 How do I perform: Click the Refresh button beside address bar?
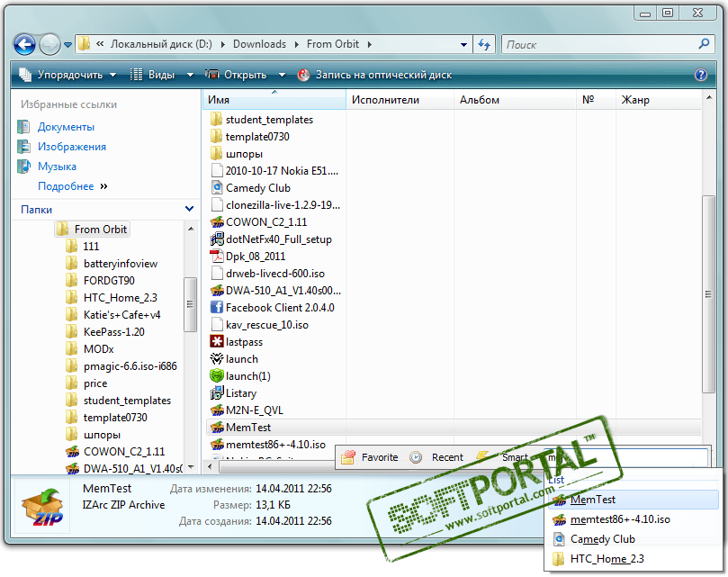click(x=484, y=45)
